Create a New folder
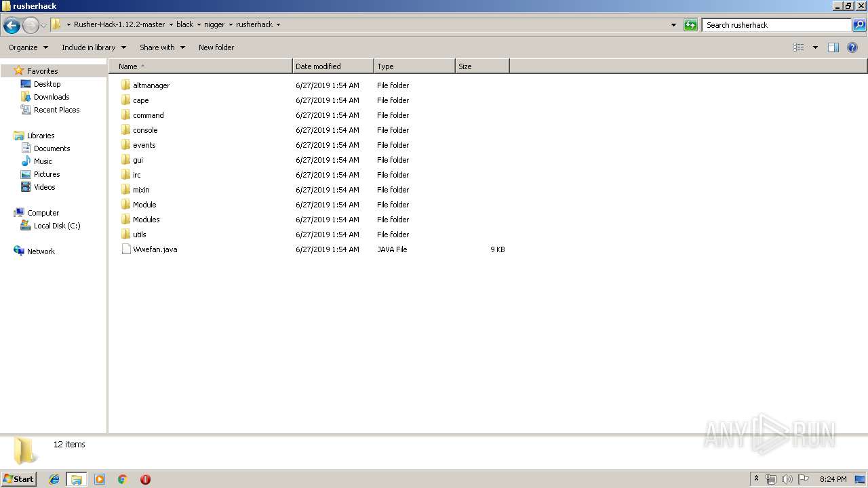 pyautogui.click(x=216, y=47)
